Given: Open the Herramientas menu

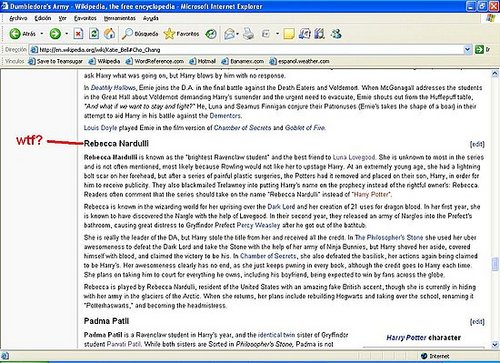Looking at the screenshot, I should (119, 18).
